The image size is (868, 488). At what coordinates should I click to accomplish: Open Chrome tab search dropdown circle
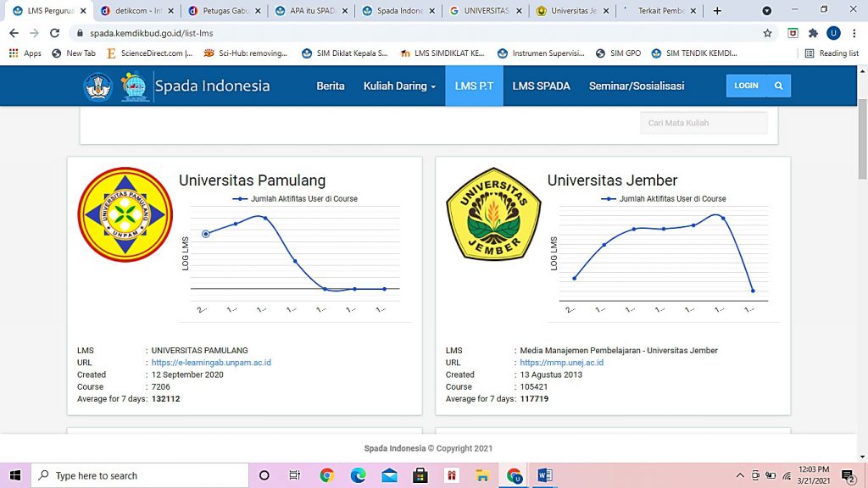point(766,10)
